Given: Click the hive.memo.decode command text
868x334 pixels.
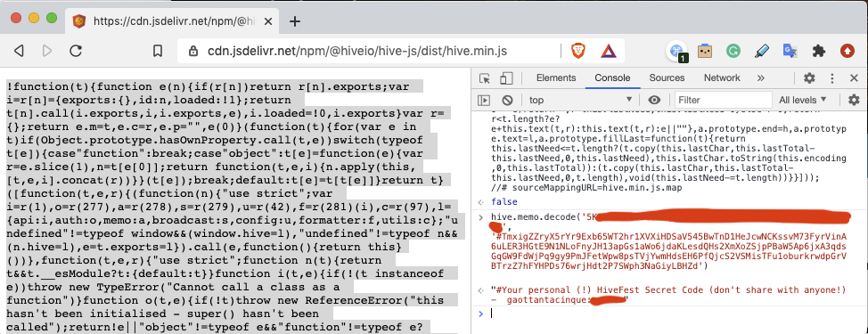Looking at the screenshot, I should [x=534, y=216].
